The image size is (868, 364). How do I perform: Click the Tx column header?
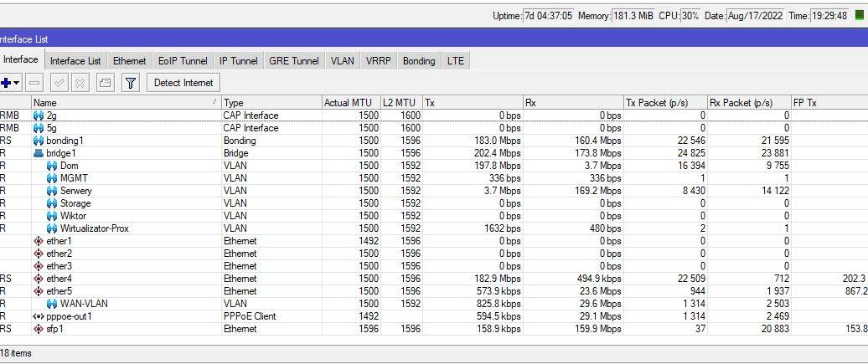[473, 103]
